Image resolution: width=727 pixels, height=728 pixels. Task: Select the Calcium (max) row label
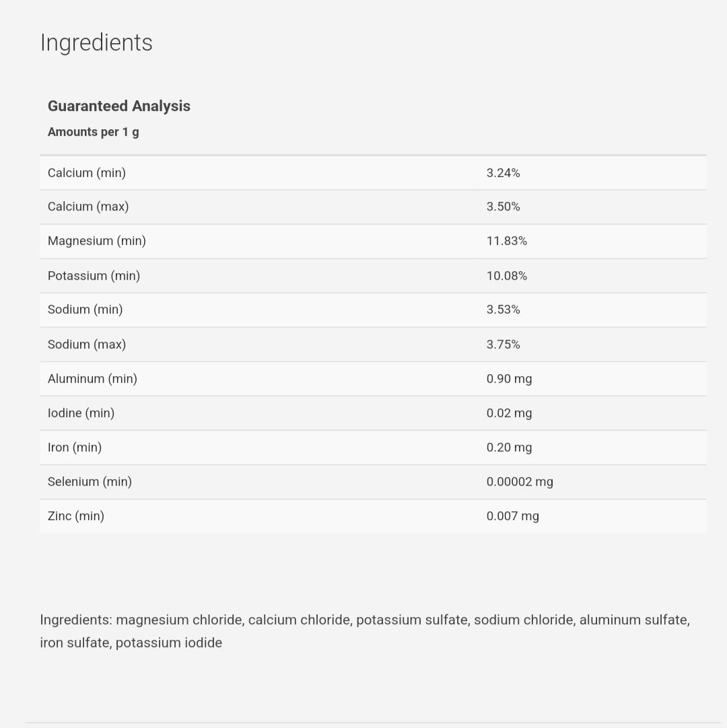click(88, 207)
